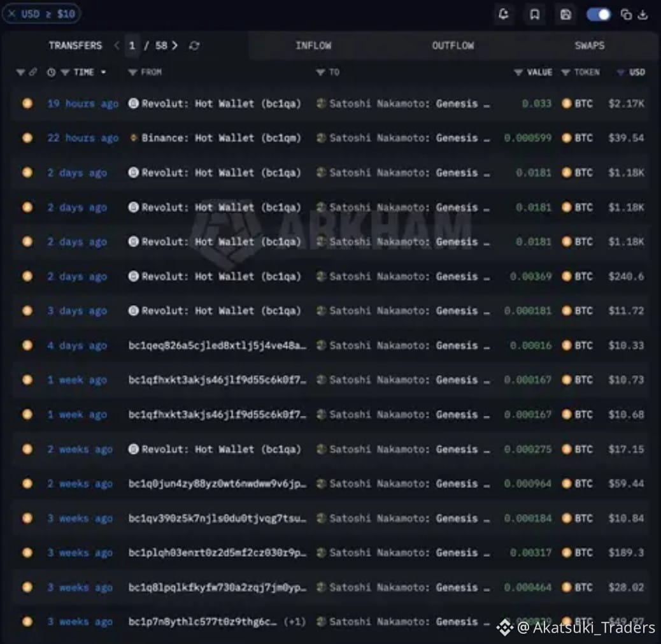Click the Binance logo in 22 hours row
The image size is (661, 644).
(133, 138)
